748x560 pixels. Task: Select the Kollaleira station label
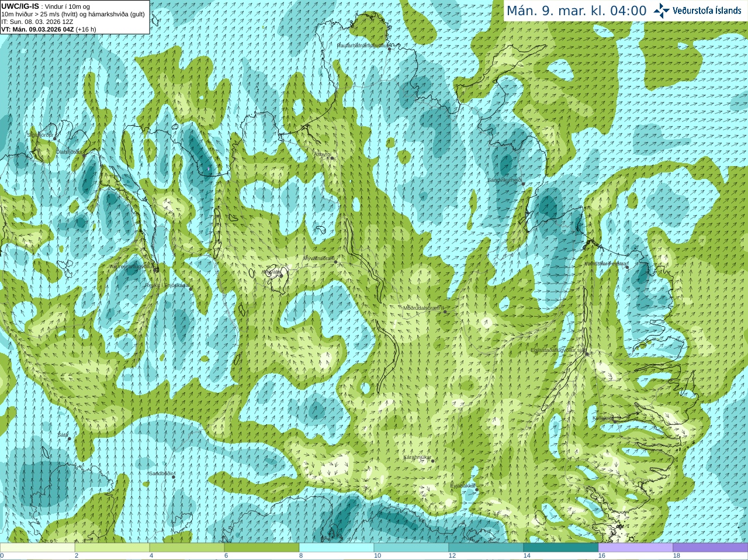point(603,418)
